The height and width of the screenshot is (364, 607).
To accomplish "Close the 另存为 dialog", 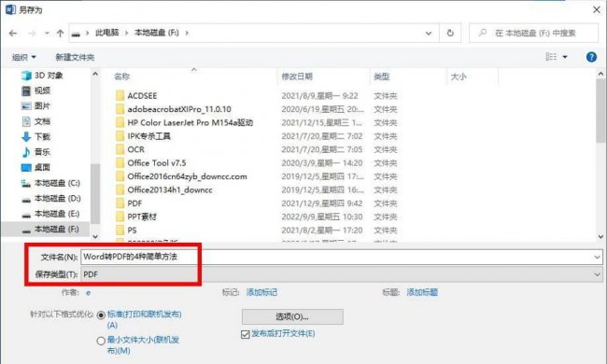I will click(597, 9).
